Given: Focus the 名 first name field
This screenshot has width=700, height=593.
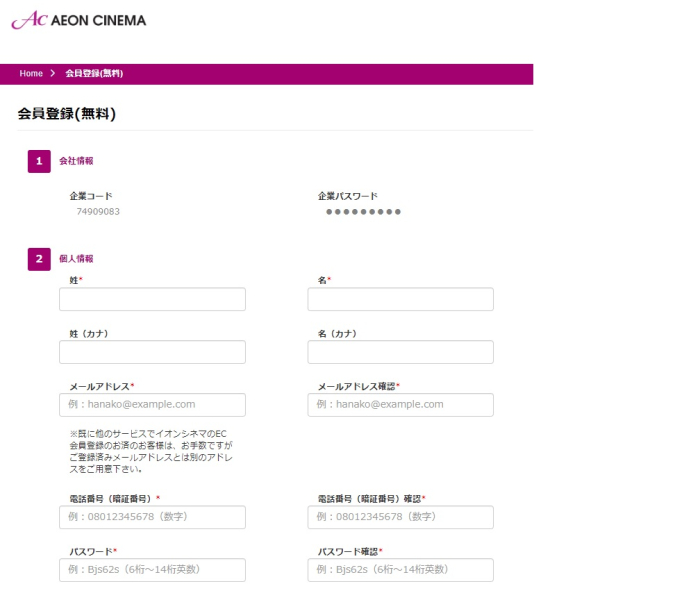Looking at the screenshot, I should point(400,300).
